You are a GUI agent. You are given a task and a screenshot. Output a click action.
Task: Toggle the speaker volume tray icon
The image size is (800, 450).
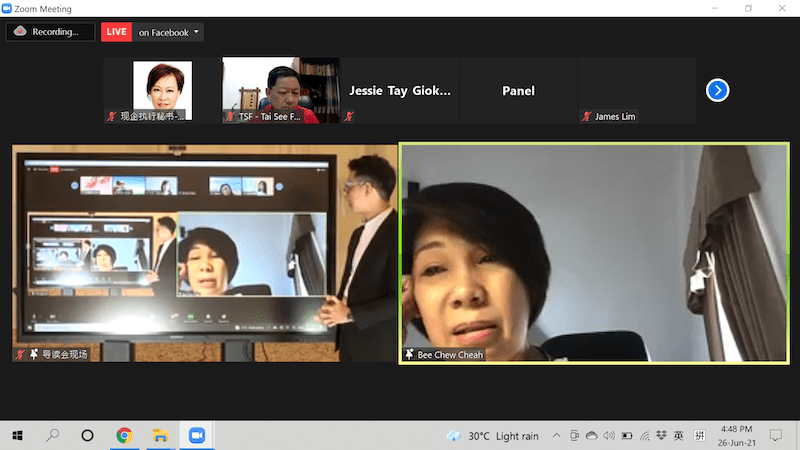tap(609, 436)
